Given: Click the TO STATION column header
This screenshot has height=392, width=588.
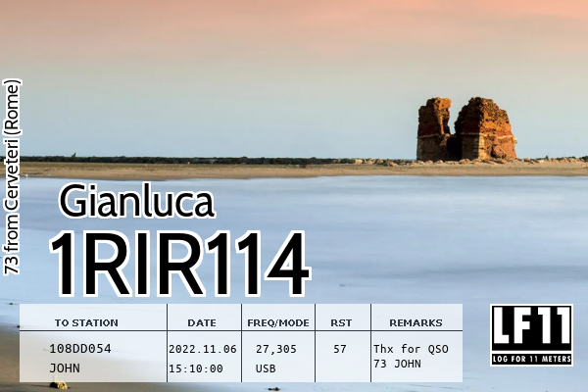Looking at the screenshot, I should click(86, 322).
